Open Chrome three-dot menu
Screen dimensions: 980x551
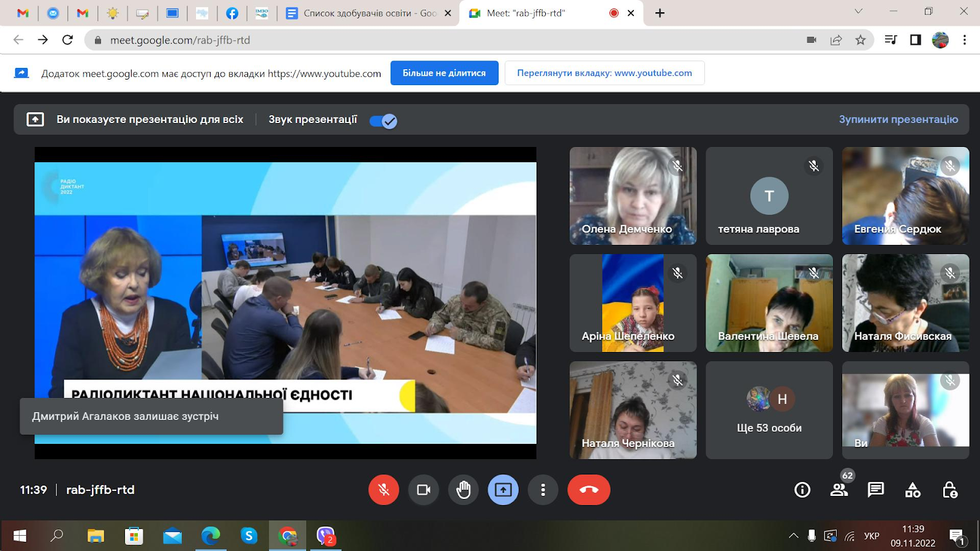click(965, 40)
